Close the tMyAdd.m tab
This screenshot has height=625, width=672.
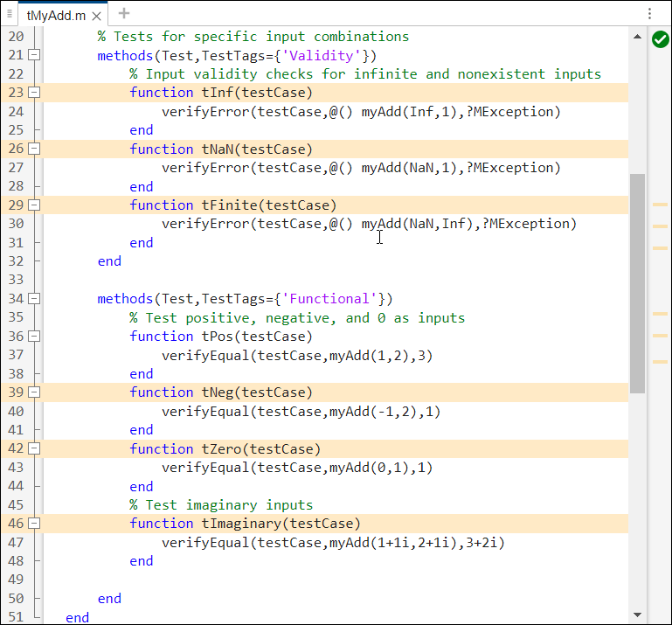click(97, 17)
